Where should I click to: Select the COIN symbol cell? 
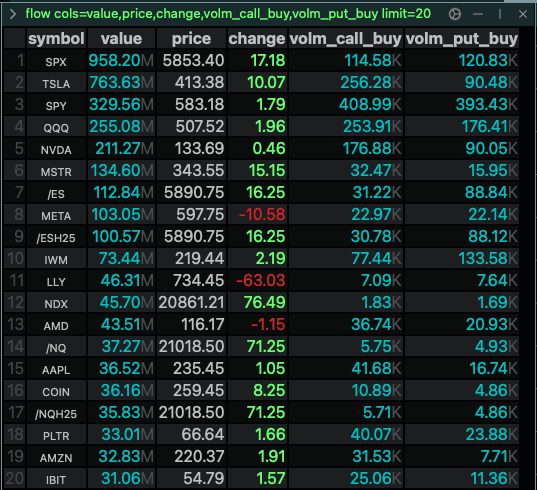click(x=56, y=390)
